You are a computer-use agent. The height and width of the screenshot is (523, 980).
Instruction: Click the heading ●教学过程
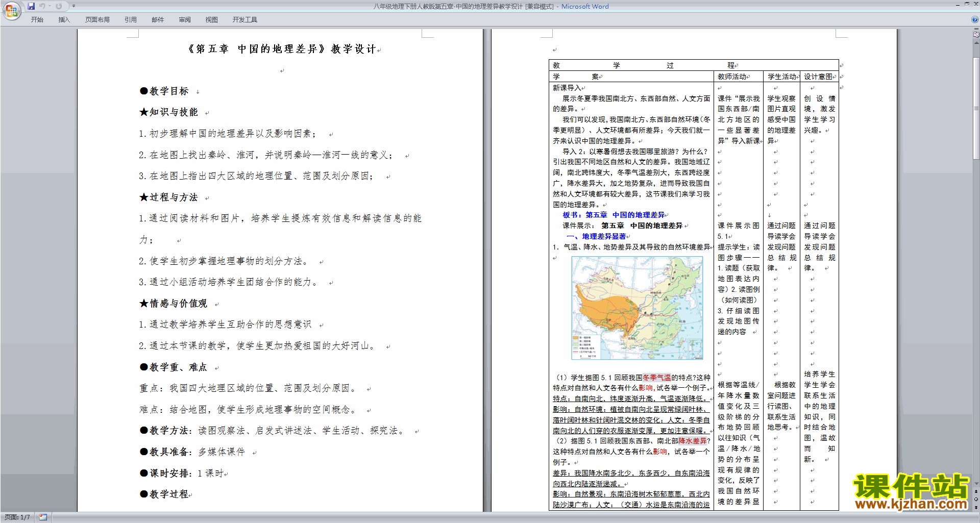[x=164, y=494]
